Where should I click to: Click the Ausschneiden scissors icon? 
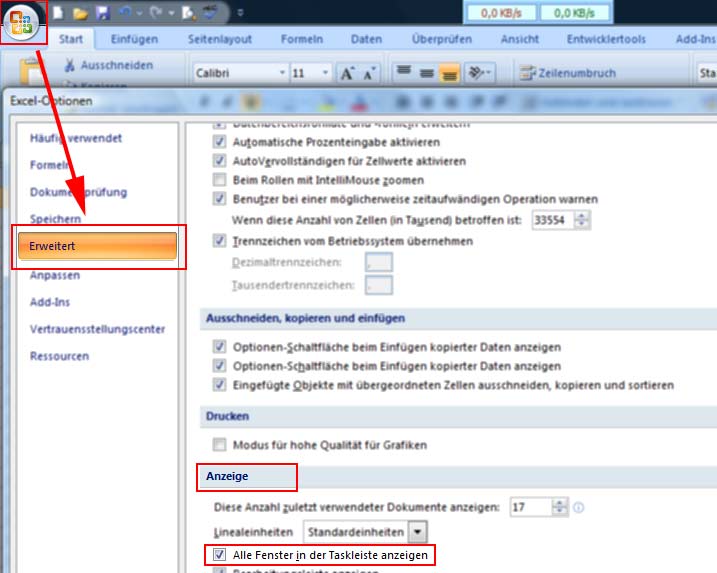70,65
